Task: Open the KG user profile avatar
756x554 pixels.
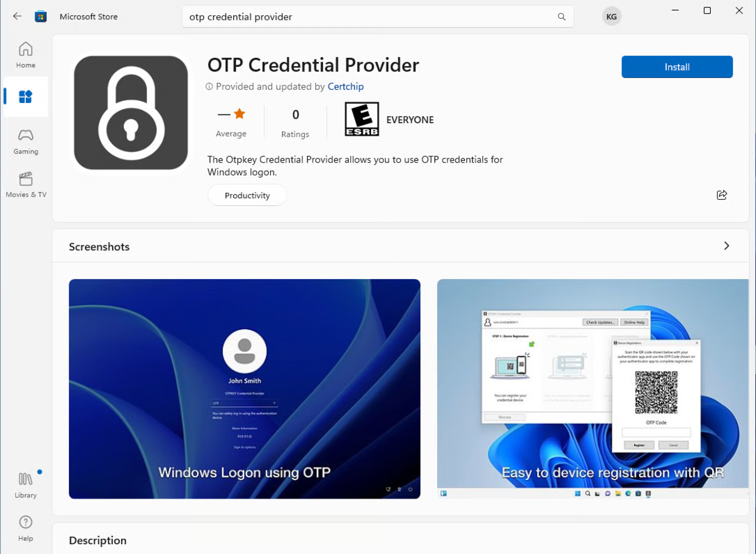Action: pyautogui.click(x=611, y=16)
